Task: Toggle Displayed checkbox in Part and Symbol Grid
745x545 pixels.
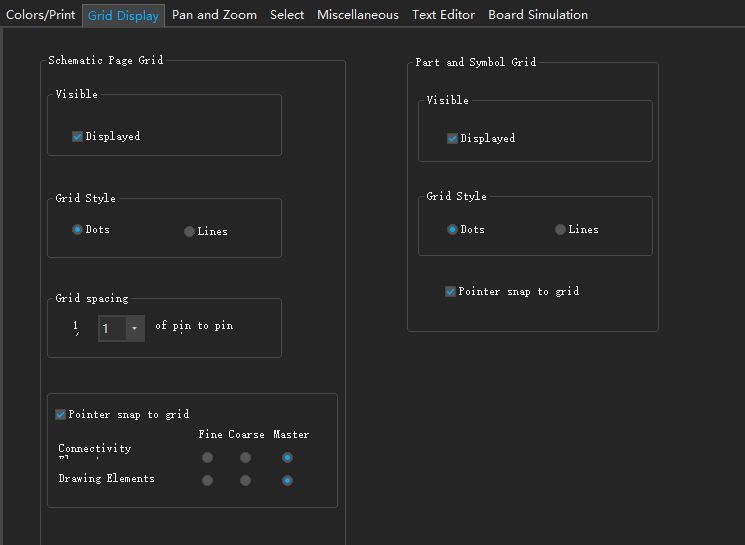Action: 453,139
